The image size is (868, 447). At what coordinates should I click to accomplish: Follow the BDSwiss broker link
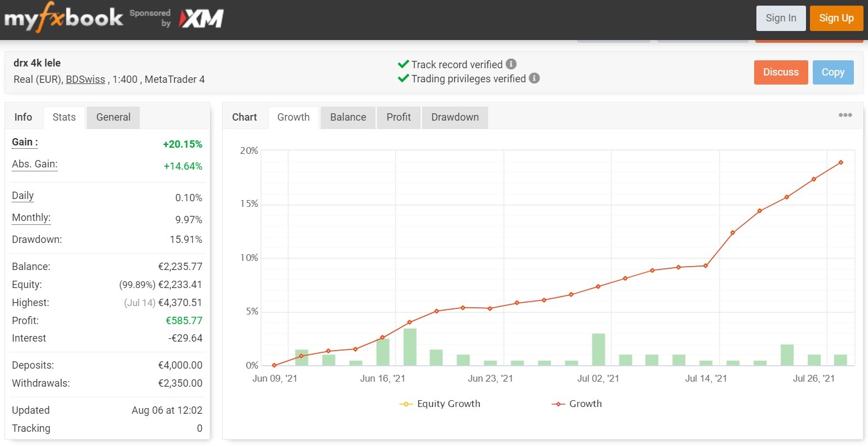(x=86, y=79)
